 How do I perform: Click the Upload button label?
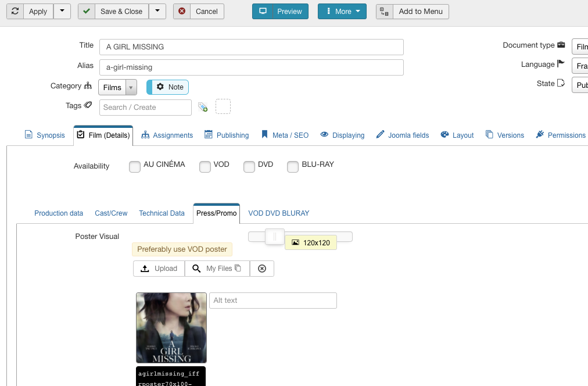coord(166,269)
